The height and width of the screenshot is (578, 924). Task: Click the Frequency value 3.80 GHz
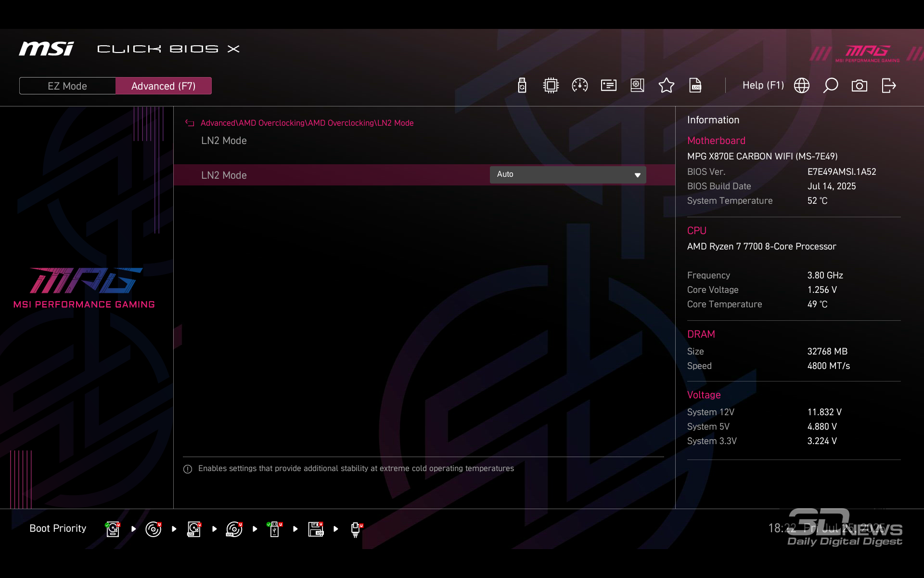pyautogui.click(x=825, y=276)
